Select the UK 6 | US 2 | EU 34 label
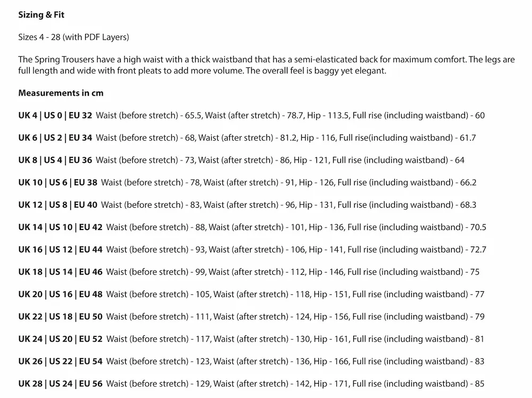 (55, 138)
